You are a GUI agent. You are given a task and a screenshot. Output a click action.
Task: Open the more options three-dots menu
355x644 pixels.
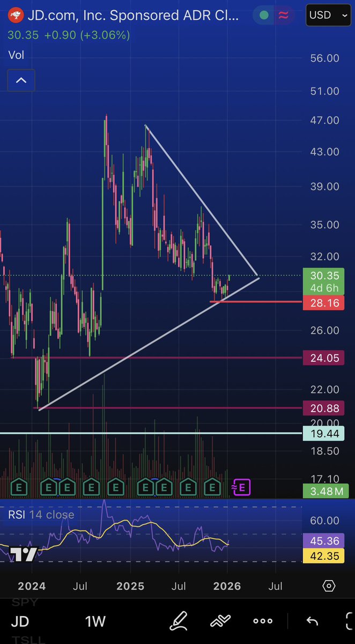(263, 621)
